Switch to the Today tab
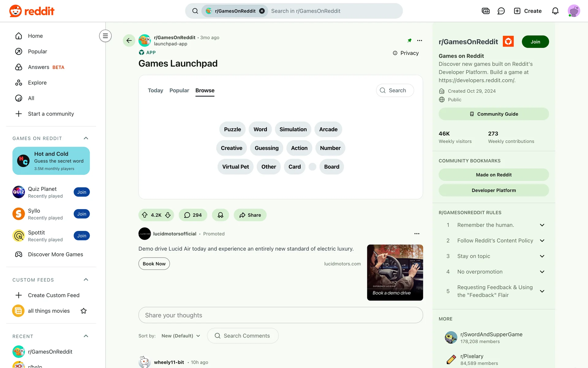The image size is (588, 368). [155, 90]
